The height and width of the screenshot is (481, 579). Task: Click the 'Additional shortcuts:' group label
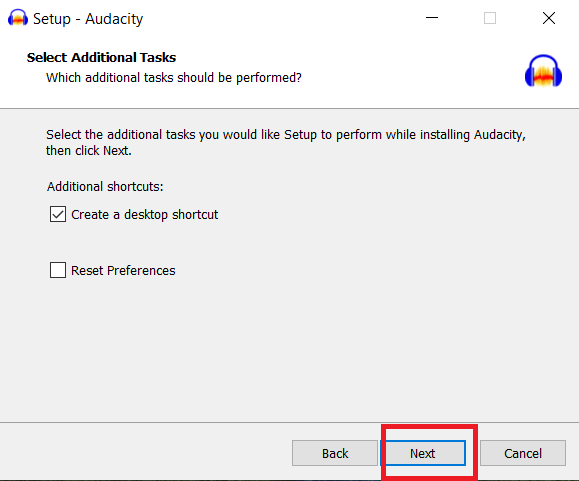click(105, 187)
